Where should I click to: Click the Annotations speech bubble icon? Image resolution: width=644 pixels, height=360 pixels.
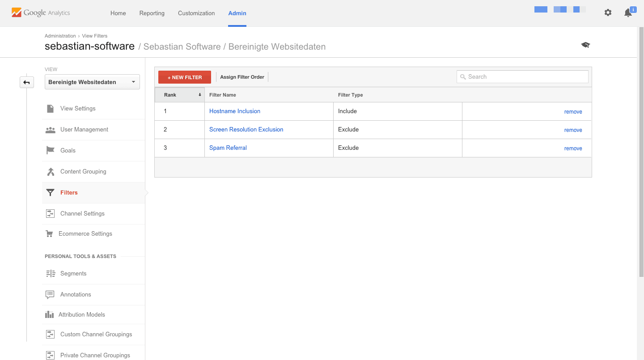pos(50,295)
